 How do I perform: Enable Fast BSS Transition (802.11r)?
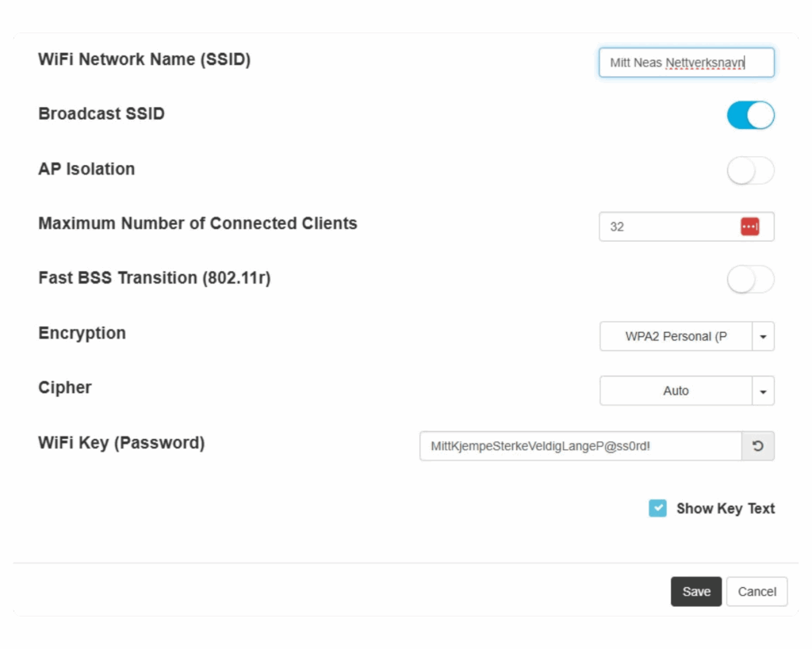point(750,280)
